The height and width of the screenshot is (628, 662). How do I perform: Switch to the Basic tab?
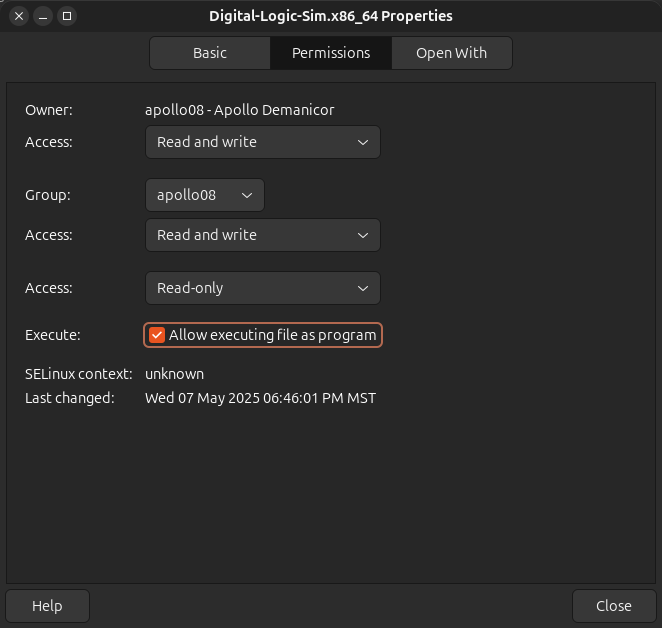pyautogui.click(x=210, y=53)
